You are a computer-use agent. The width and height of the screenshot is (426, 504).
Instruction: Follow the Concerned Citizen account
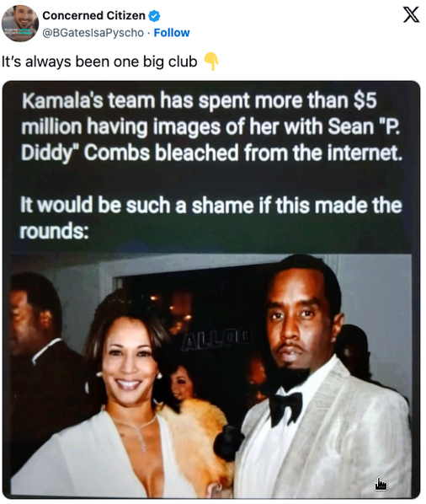click(172, 33)
